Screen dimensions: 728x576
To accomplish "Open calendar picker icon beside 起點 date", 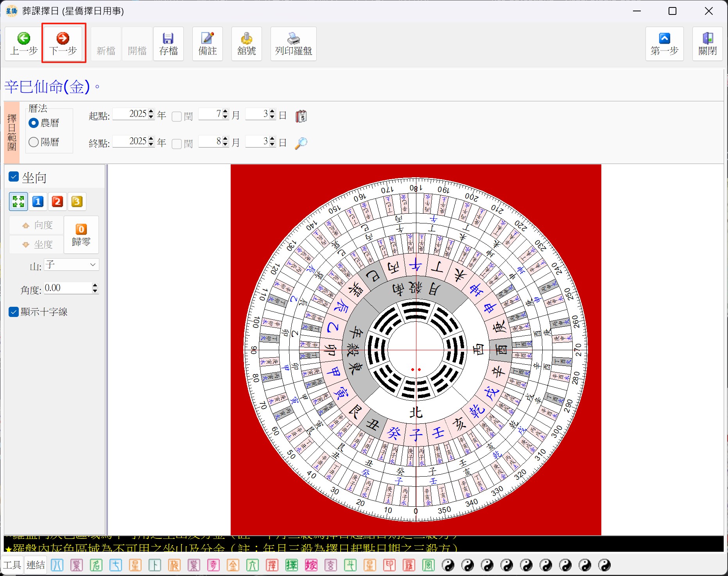I will (301, 116).
